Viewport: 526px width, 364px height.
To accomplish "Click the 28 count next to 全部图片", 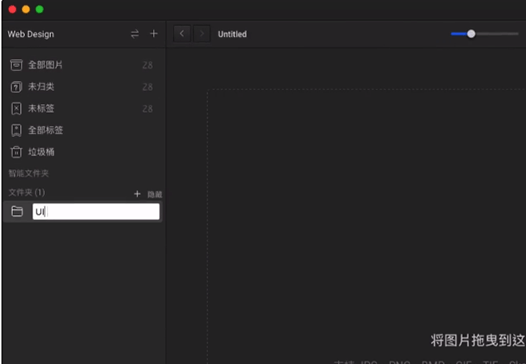I will click(148, 65).
